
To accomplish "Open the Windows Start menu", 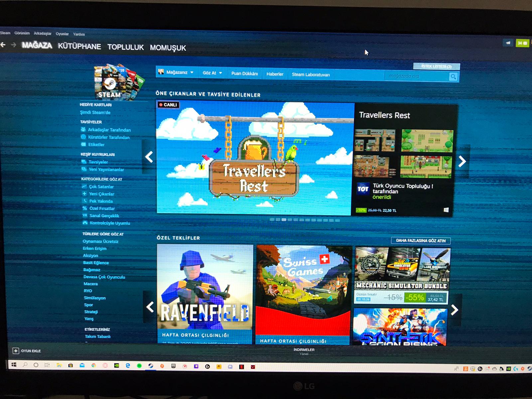I will [x=14, y=365].
